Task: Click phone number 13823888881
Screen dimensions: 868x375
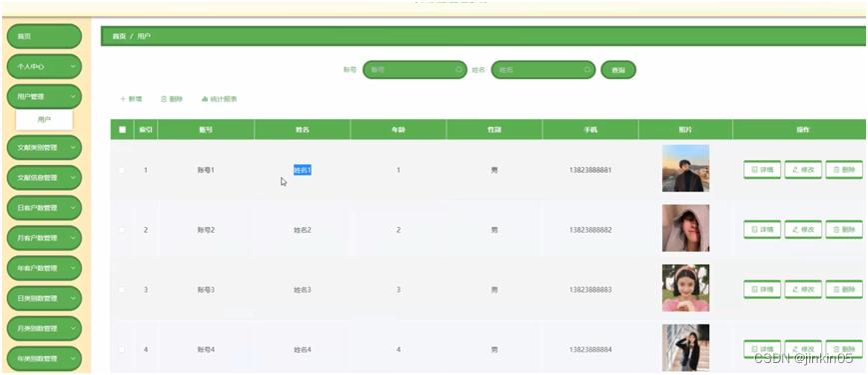Action: pos(590,170)
